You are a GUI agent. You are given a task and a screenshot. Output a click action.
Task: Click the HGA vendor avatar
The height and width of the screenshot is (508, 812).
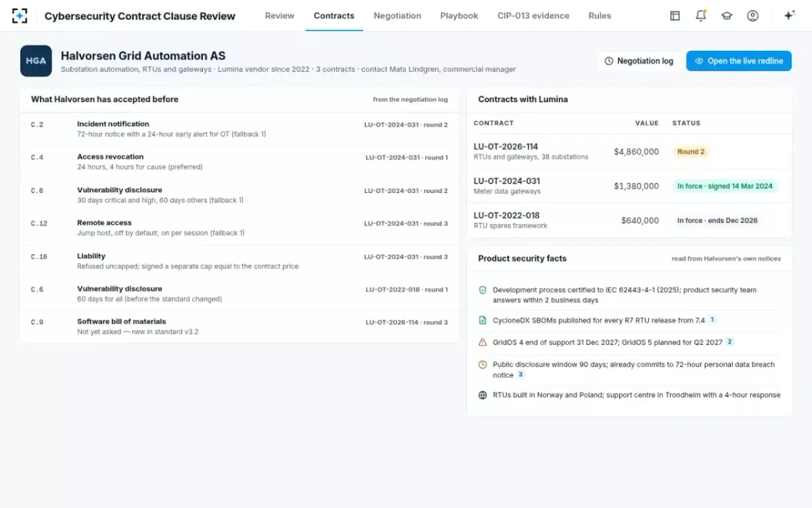[36, 60]
